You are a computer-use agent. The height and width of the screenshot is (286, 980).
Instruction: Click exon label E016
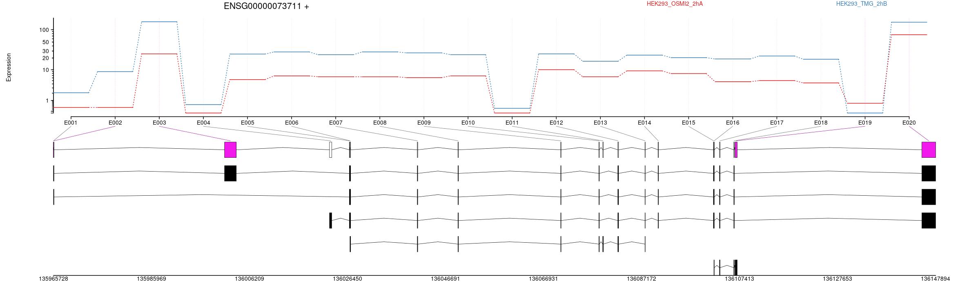point(733,123)
